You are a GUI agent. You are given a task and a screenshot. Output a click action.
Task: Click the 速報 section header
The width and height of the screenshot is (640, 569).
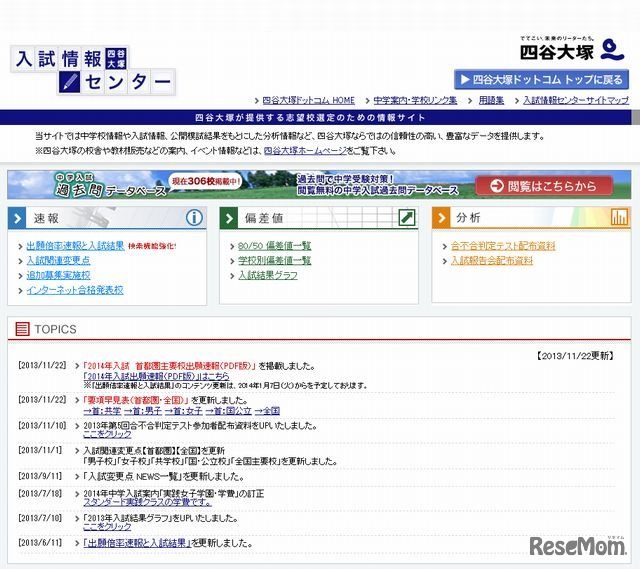click(x=107, y=218)
